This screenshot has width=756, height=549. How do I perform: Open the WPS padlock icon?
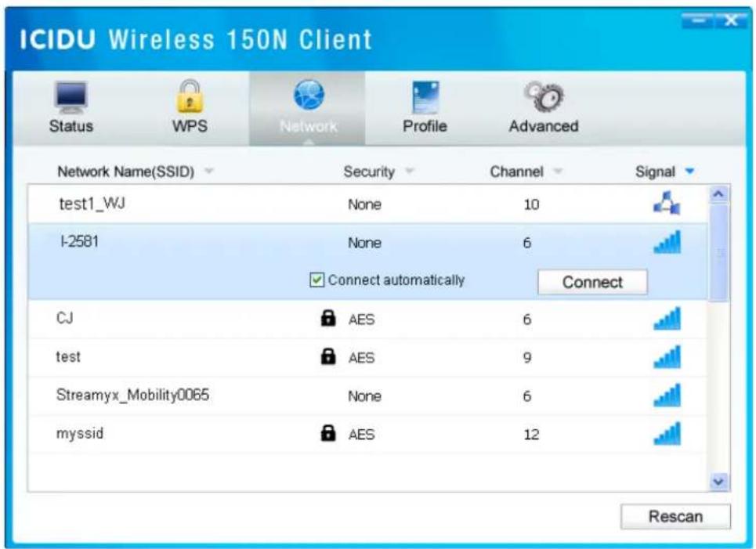coord(190,96)
